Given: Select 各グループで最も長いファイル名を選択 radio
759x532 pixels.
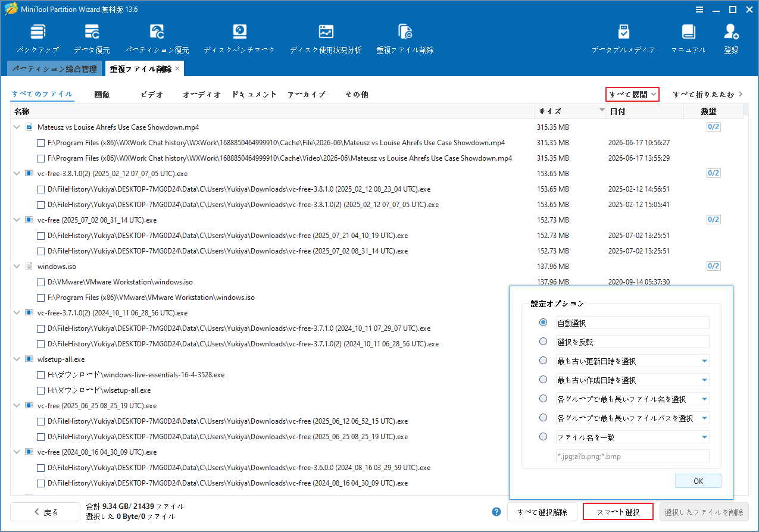Looking at the screenshot, I should tap(543, 398).
